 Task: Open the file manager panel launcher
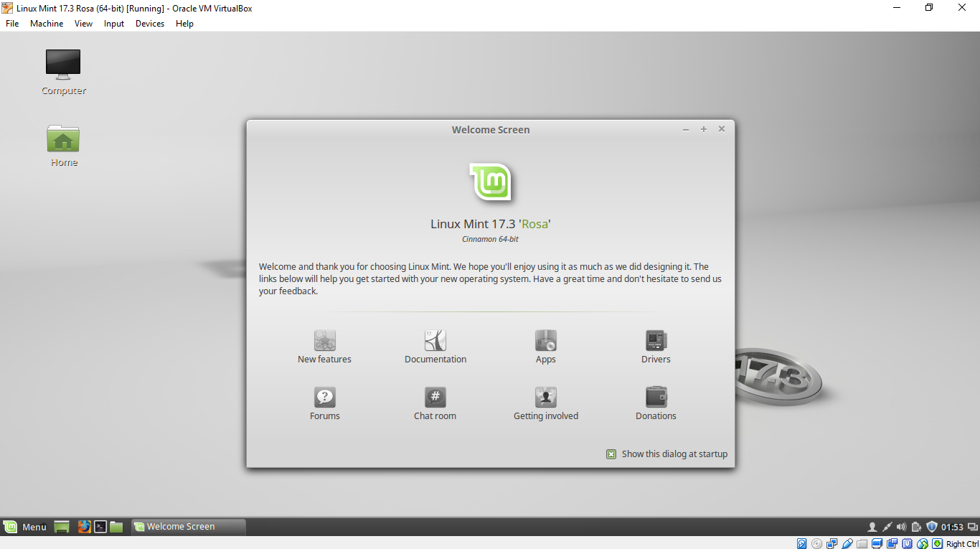(117, 527)
